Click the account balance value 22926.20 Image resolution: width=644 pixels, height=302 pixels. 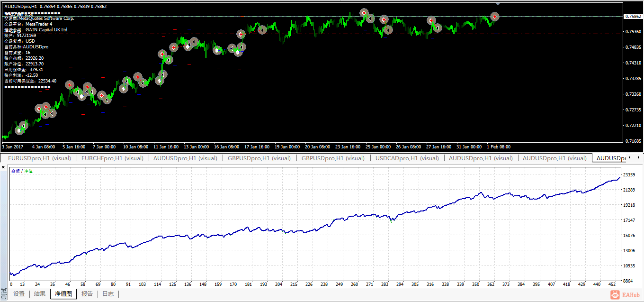[35, 58]
